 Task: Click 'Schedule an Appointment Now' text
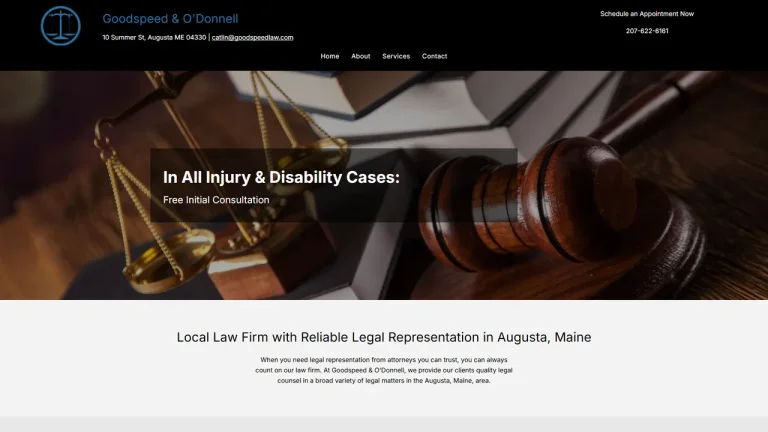coord(647,14)
